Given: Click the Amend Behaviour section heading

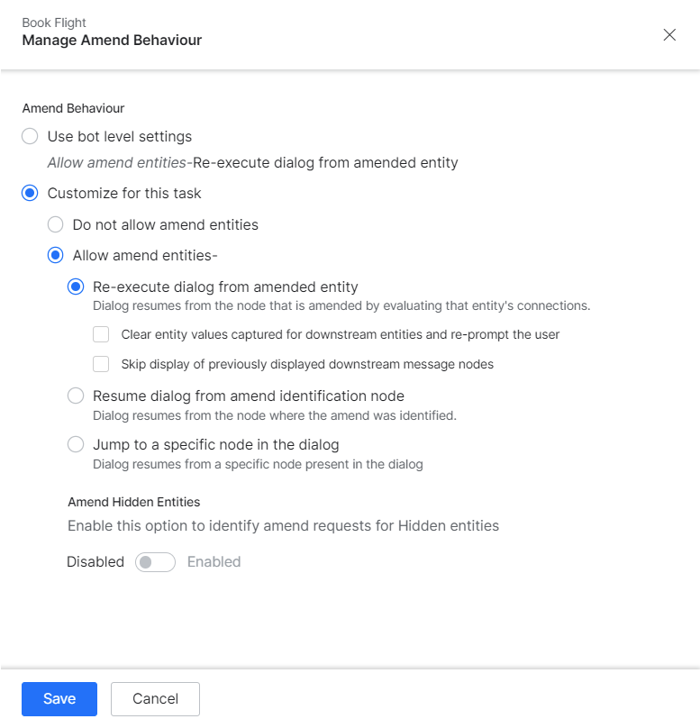Looking at the screenshot, I should coord(73,108).
